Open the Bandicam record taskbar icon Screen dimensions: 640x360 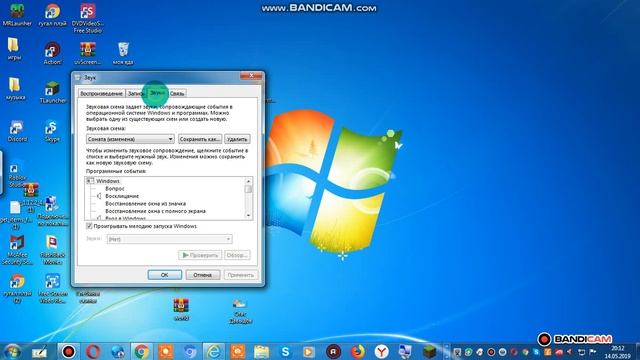[x=69, y=351]
